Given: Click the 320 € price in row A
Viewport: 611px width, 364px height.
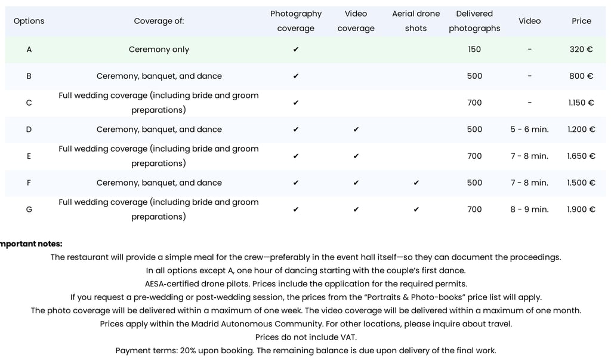Looking at the screenshot, I should pyautogui.click(x=581, y=50).
